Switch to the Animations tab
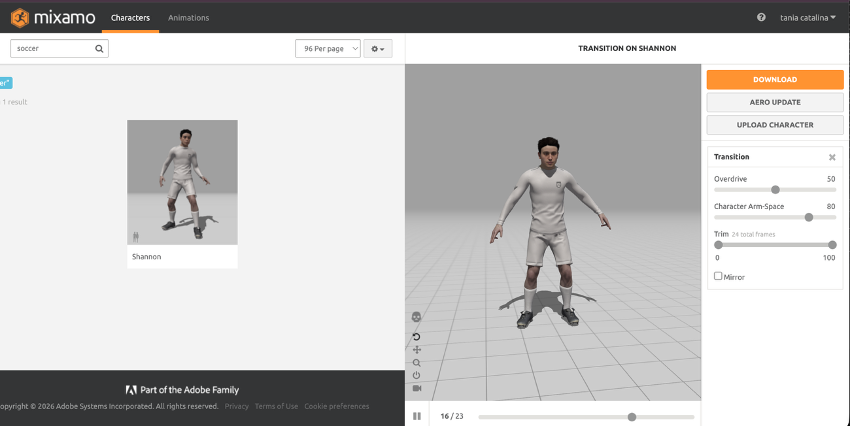The height and width of the screenshot is (426, 850). click(188, 18)
